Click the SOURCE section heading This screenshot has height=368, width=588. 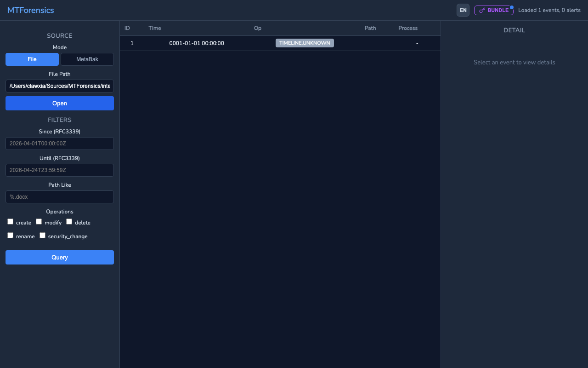[60, 35]
